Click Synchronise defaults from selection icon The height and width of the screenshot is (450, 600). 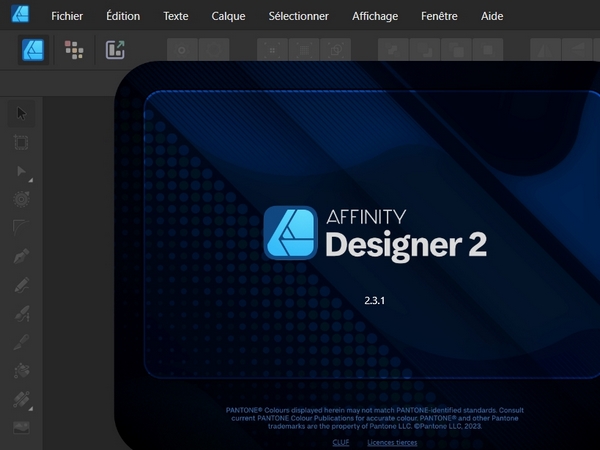click(x=182, y=50)
